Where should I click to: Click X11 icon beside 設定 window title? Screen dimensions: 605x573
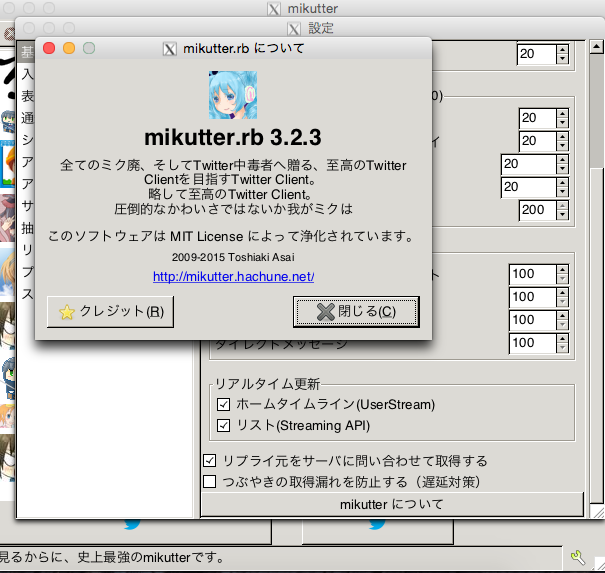coord(294,29)
